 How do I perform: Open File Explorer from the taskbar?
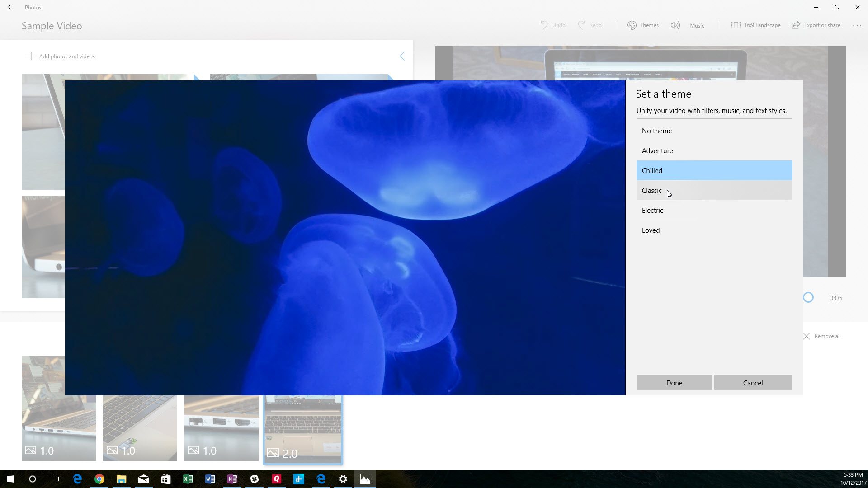tap(121, 479)
